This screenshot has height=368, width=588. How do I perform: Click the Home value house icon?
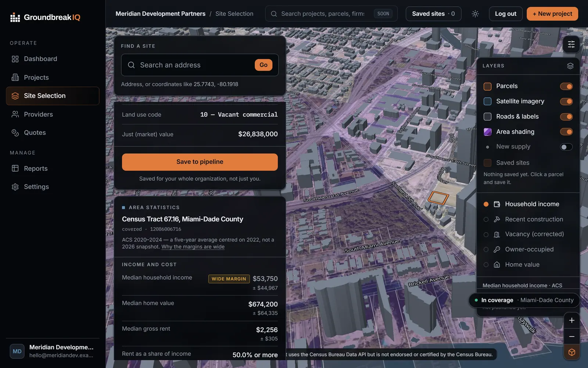tap(497, 265)
